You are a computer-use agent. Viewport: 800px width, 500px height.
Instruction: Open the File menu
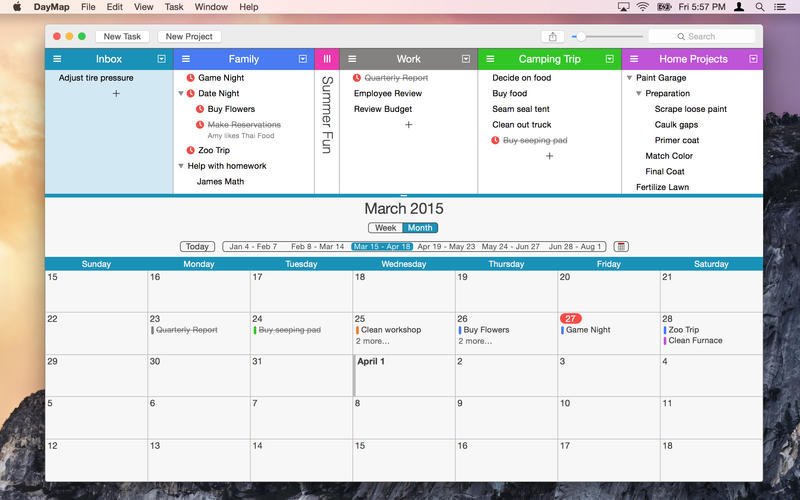coord(88,7)
